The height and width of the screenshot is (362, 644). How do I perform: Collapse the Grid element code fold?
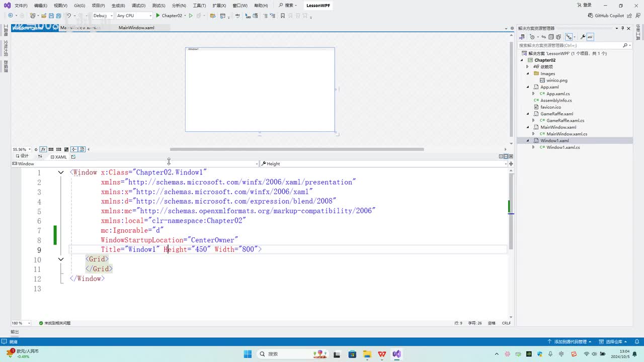[x=61, y=259]
